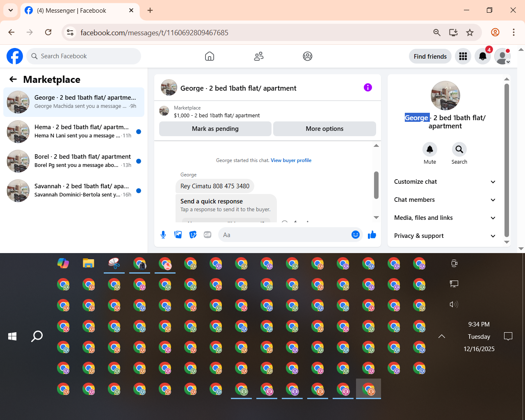
Task: Select the Messenger | Facebook browser tab
Action: pyautogui.click(x=80, y=11)
